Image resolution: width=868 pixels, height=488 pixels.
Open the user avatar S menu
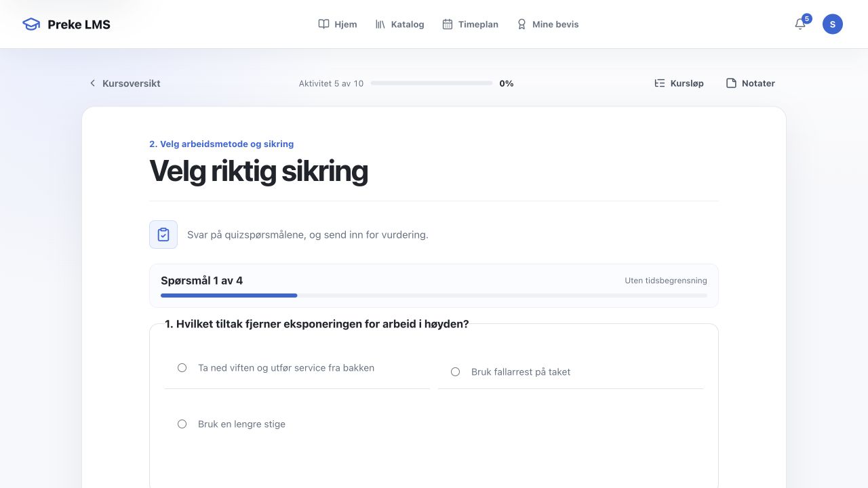pos(833,24)
